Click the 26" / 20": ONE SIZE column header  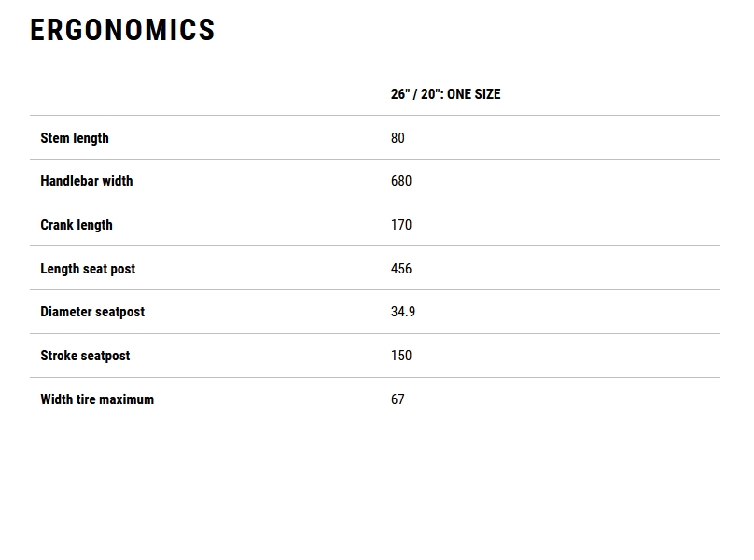[445, 94]
